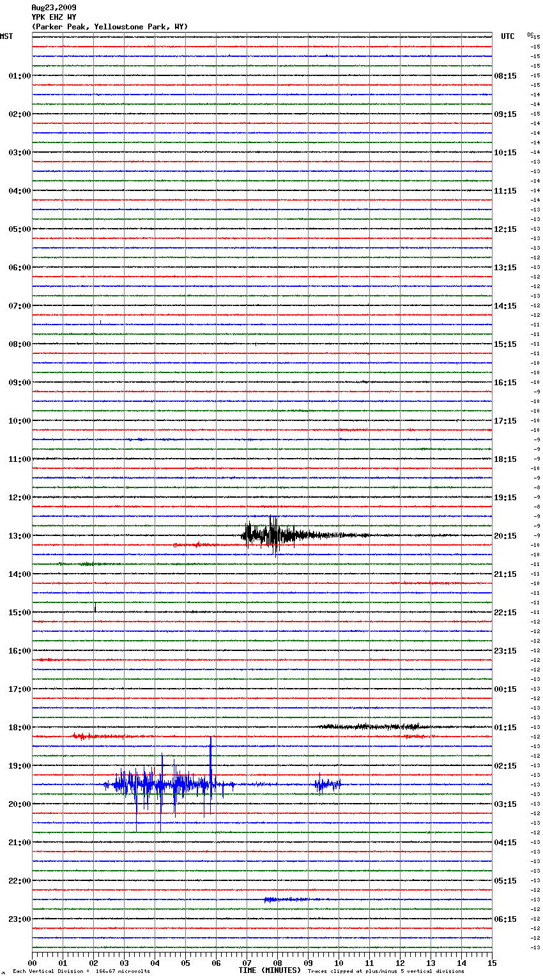The image size is (543, 980).
Task: Click the bottom axis minute label '00'
Action: click(x=32, y=963)
